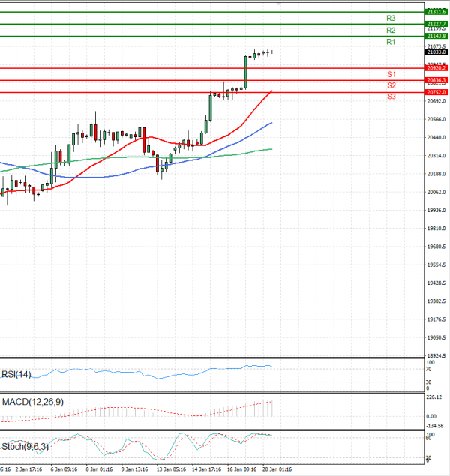Viewport: 450px width, 476px height.
Task: Click the 21143.8 price tag
Action: [436, 36]
